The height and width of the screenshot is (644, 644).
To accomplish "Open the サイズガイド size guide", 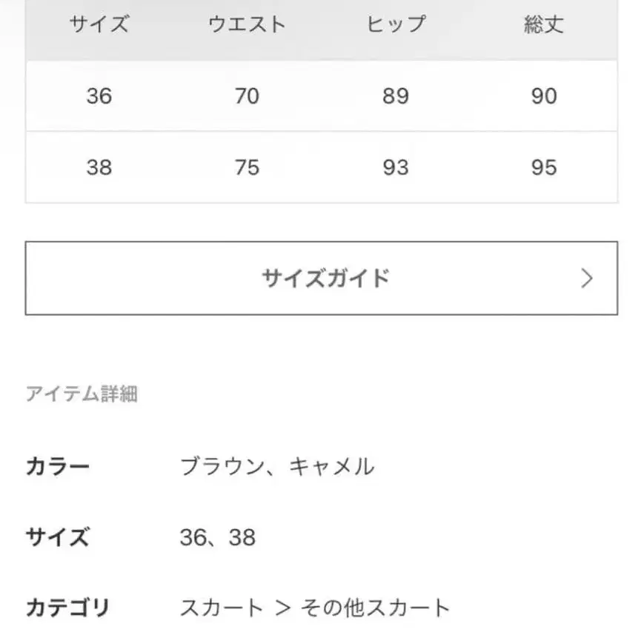I will 325,277.
